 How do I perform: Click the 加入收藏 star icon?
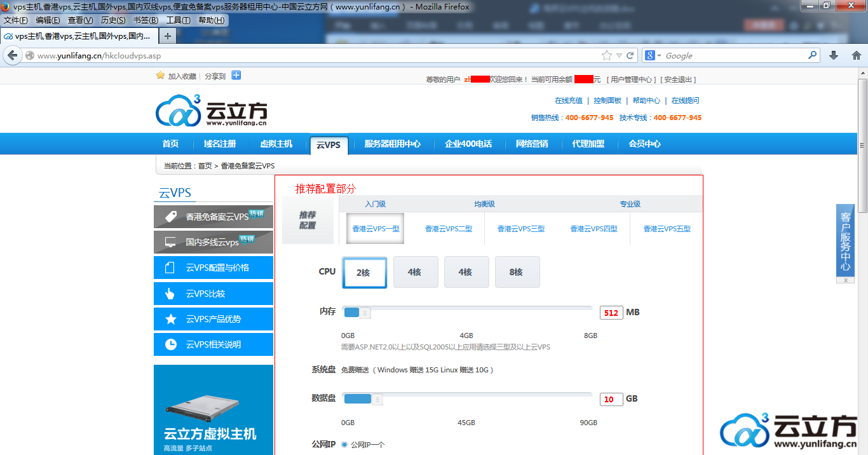coord(160,76)
